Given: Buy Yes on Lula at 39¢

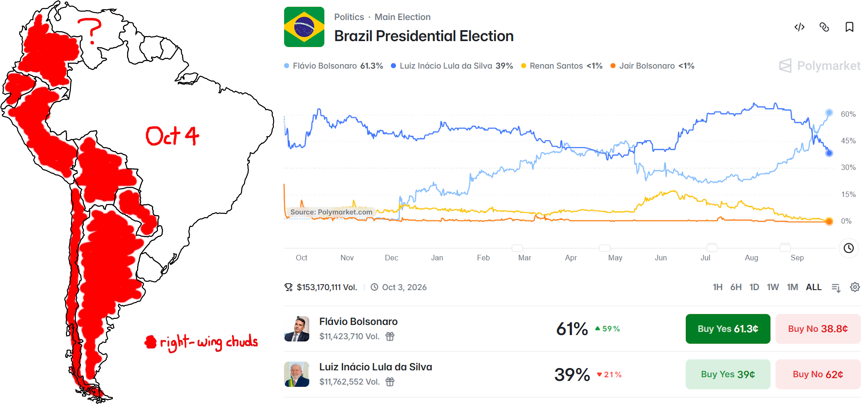Looking at the screenshot, I should coord(728,374).
